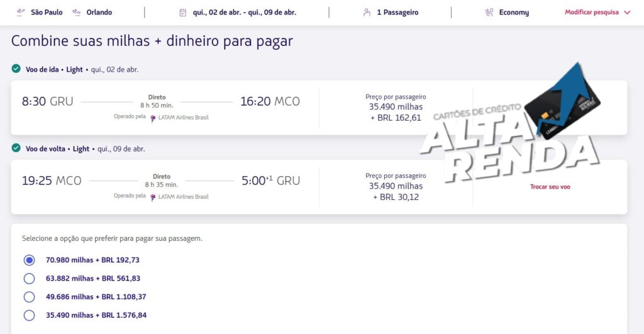Click LATAM logo on the return flight card
The image size is (644, 334).
pos(153,198)
